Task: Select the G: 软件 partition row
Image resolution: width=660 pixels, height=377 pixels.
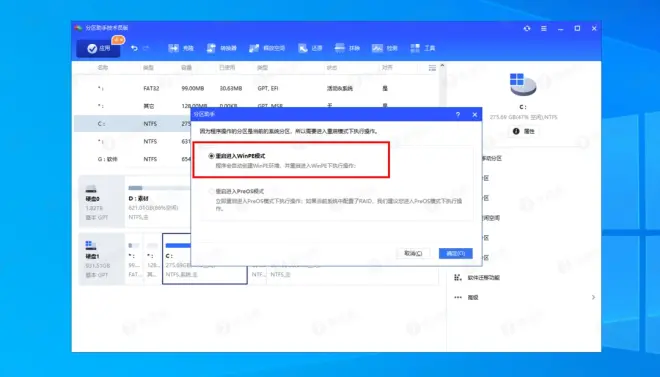Action: 132,159
